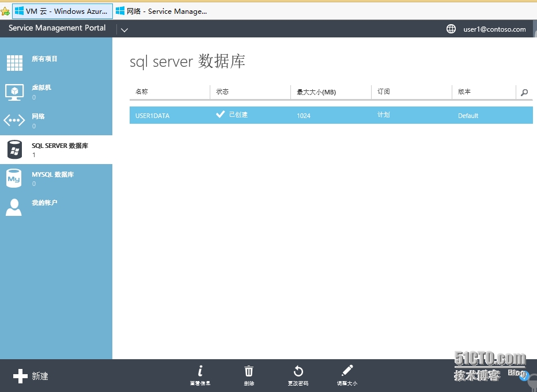The width and height of the screenshot is (537, 392).
Task: Open 我的帐户 user icon
Action: tap(14, 207)
